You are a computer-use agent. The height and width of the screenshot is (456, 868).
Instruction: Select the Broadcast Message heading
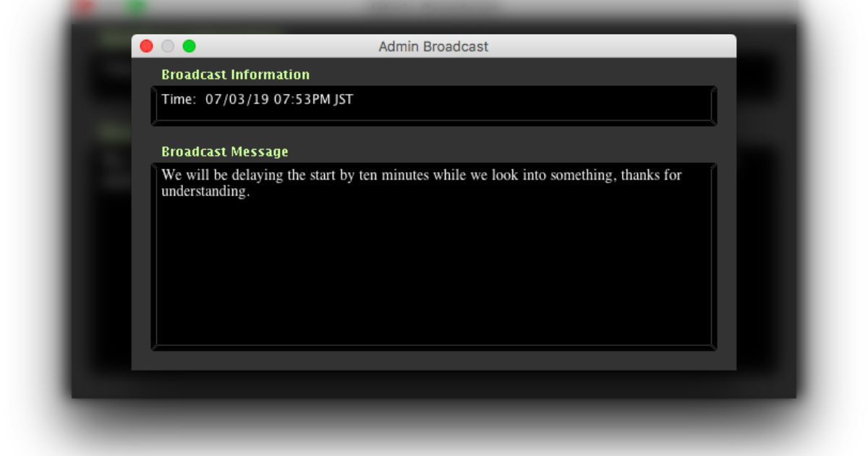tap(224, 152)
